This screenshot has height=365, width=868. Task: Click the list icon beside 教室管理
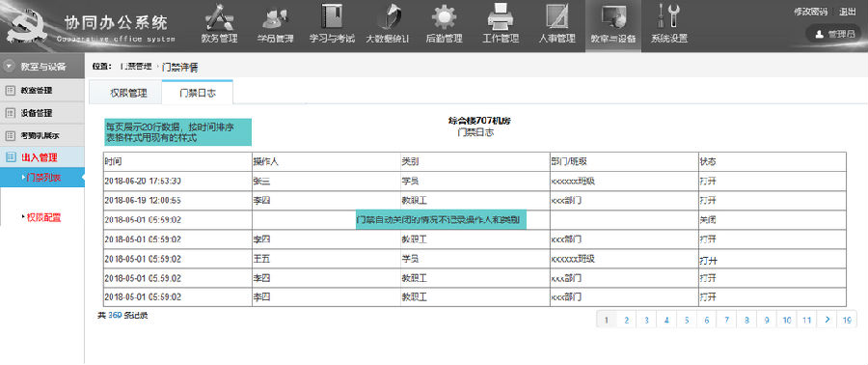click(10, 90)
